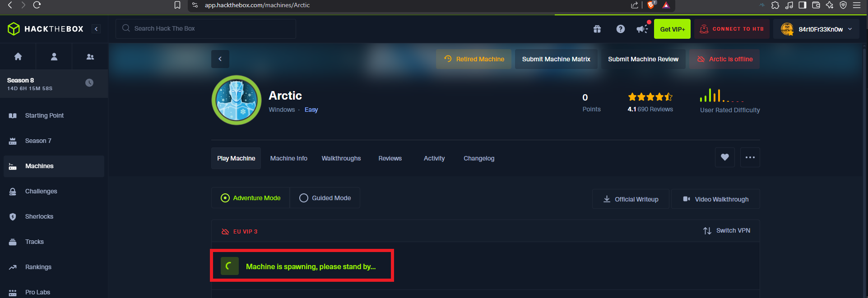This screenshot has width=868, height=298.
Task: Open the three-dots more options menu
Action: (x=750, y=157)
